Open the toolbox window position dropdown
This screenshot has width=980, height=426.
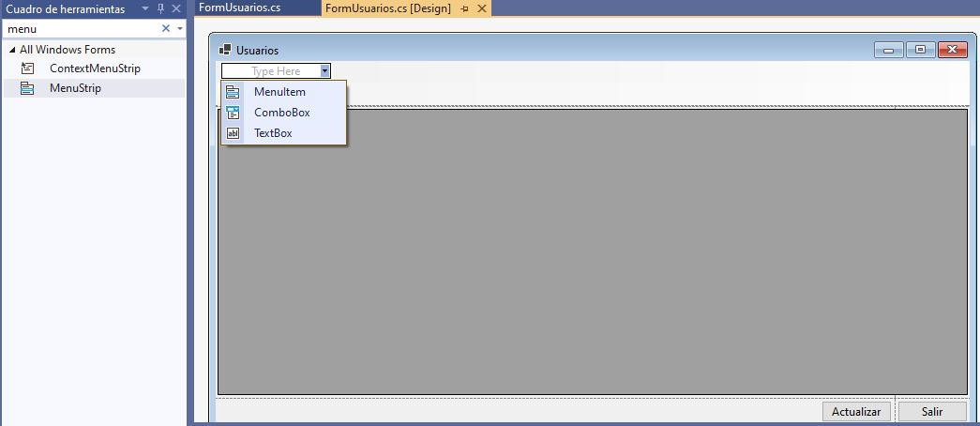click(x=145, y=8)
